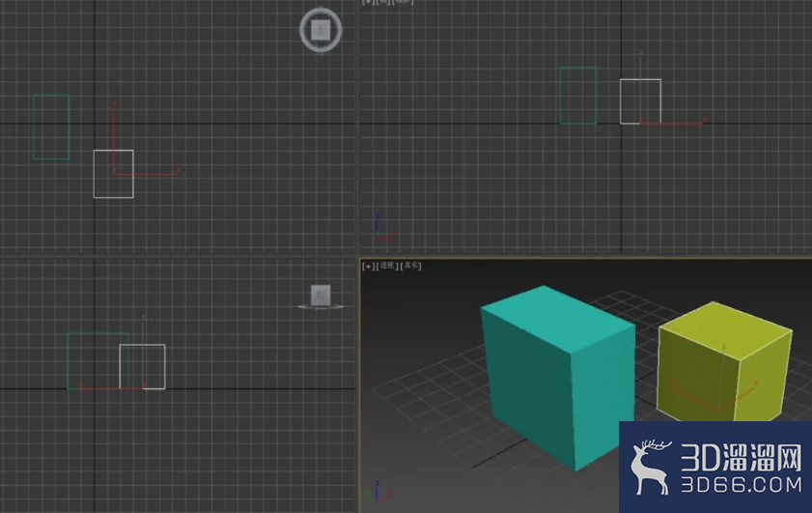The image size is (812, 513).
Task: Open the 透视 view label menu
Action: pyautogui.click(x=387, y=266)
